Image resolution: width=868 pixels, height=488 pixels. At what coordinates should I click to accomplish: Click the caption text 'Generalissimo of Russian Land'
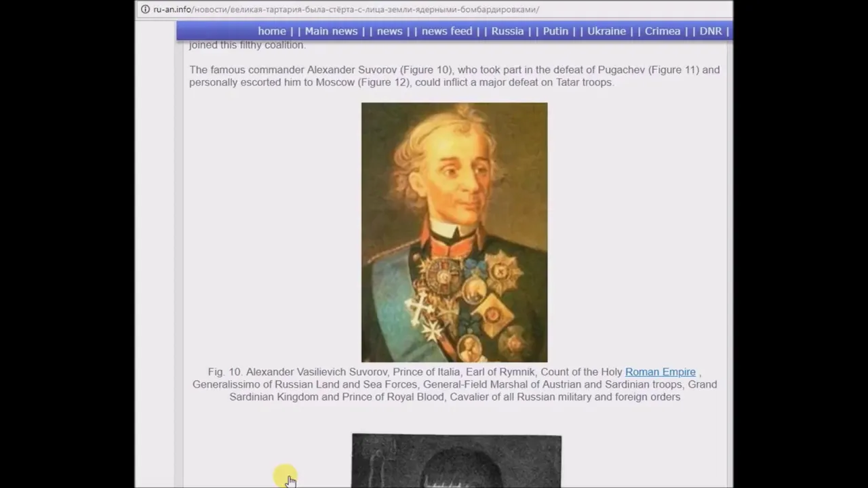click(266, 384)
